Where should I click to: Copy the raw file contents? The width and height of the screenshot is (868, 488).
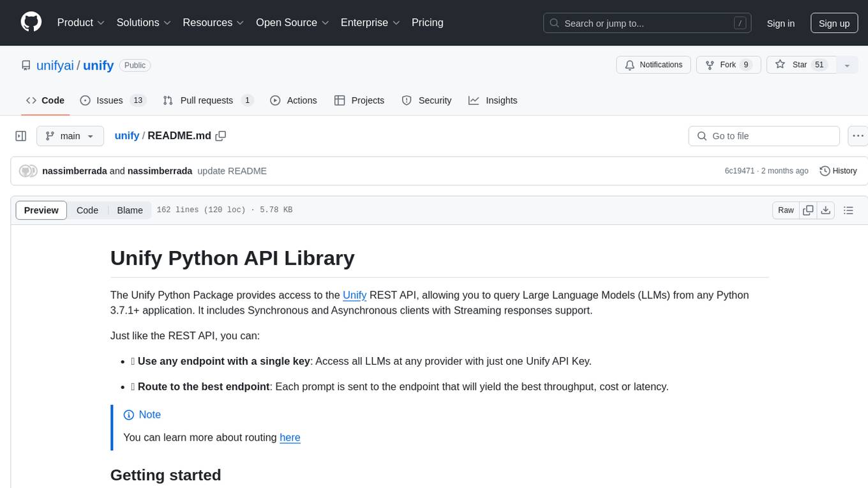[809, 210]
